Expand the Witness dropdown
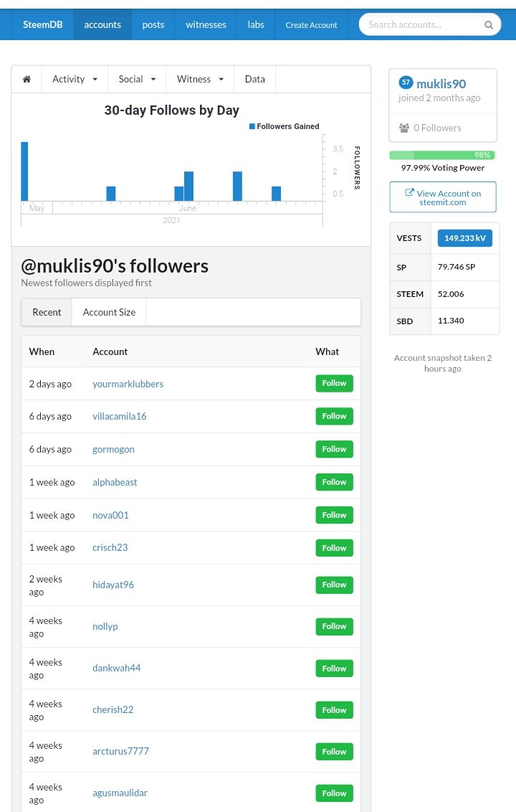The image size is (516, 812). click(200, 79)
